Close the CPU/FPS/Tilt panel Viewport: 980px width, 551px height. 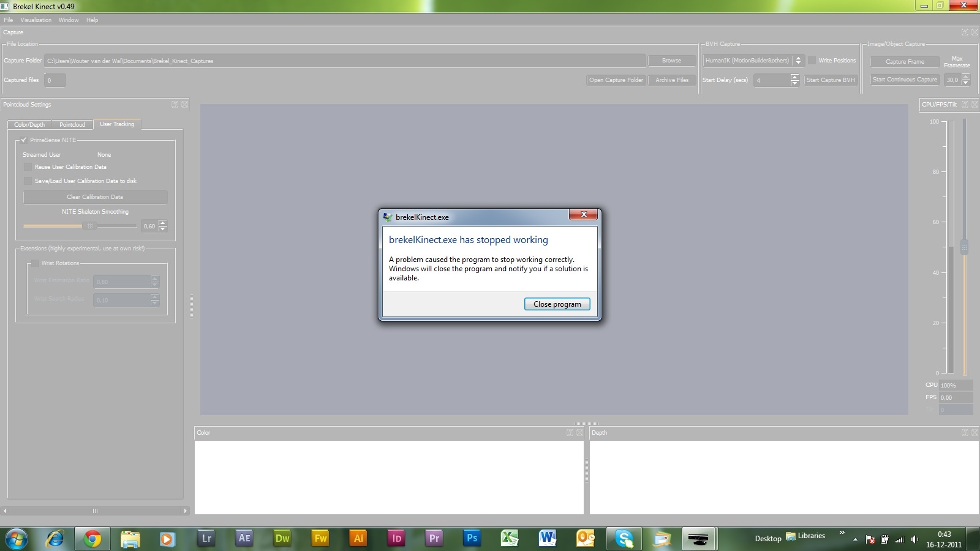[x=974, y=105]
